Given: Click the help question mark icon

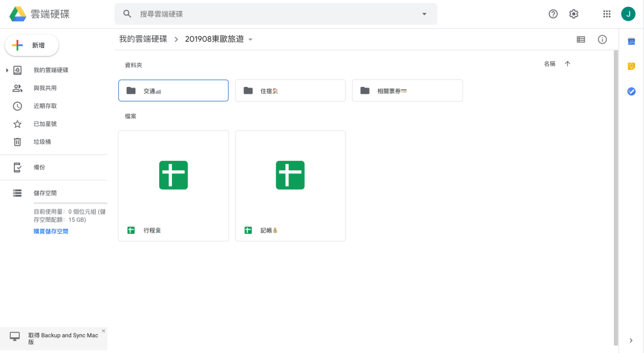Looking at the screenshot, I should (x=553, y=14).
